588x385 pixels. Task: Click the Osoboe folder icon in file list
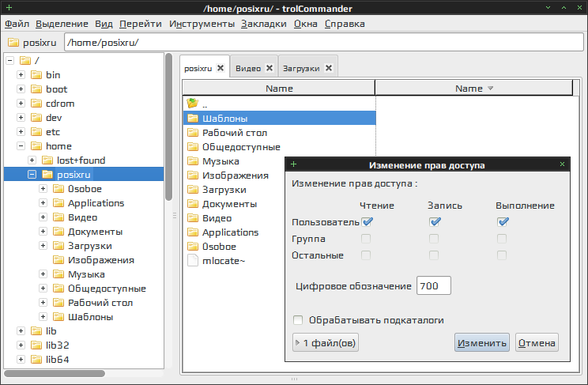point(193,247)
